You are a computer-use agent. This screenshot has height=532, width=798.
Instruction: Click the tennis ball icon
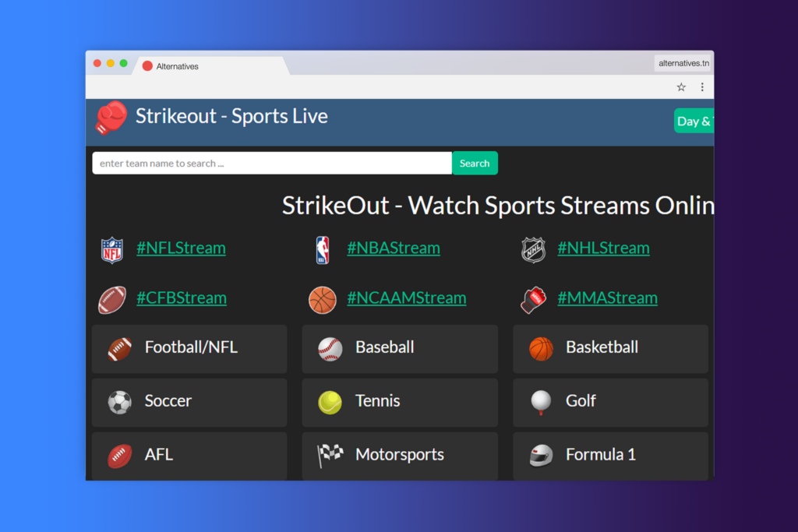point(330,403)
